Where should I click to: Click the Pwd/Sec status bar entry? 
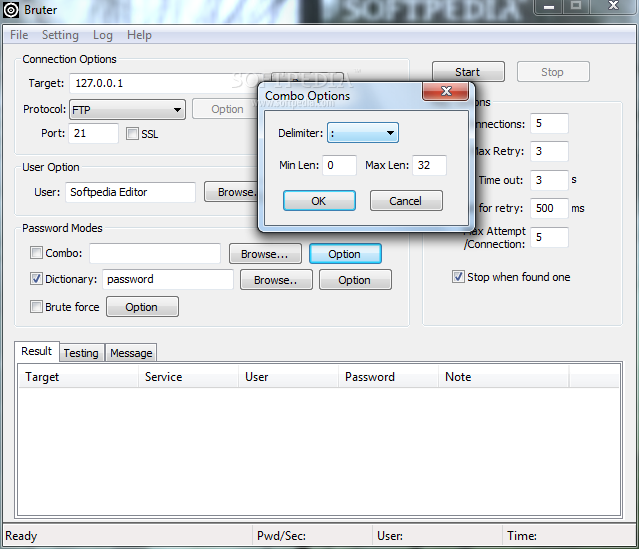(281, 536)
